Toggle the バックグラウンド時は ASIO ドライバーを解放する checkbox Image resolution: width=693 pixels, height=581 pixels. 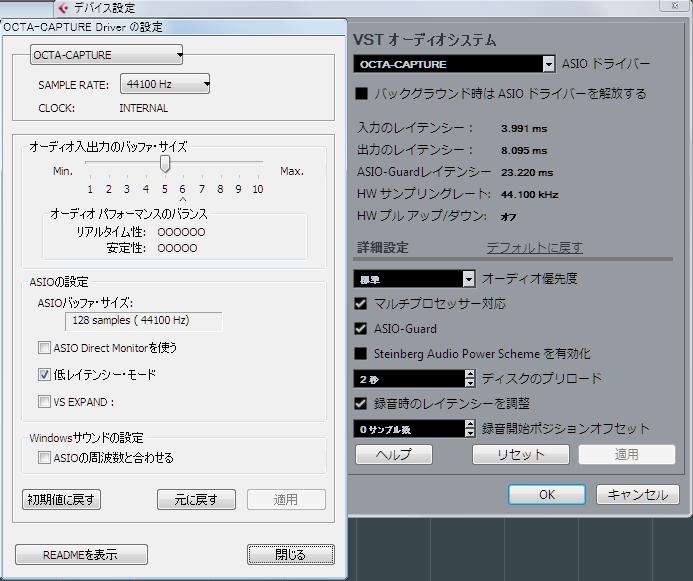pyautogui.click(x=362, y=94)
